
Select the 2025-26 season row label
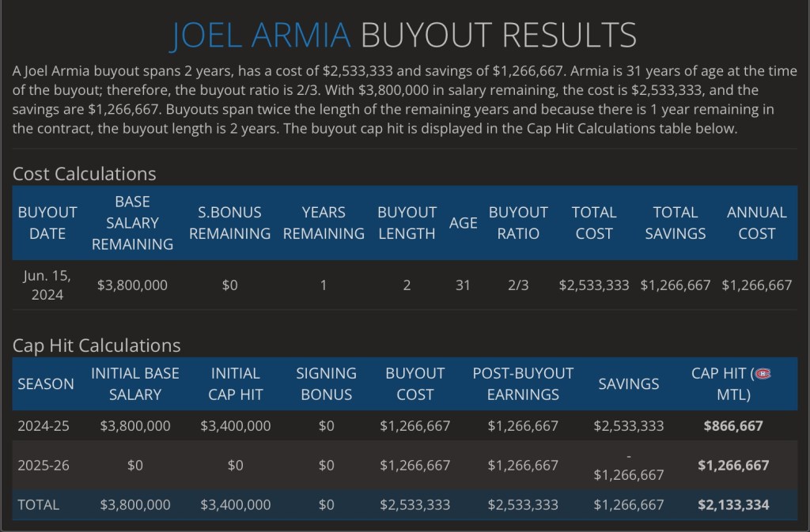(x=44, y=466)
